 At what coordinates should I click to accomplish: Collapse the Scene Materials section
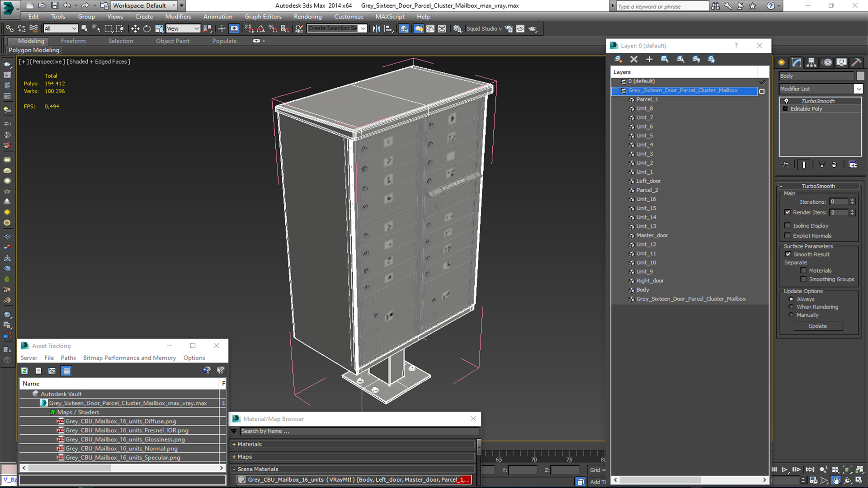coord(234,469)
